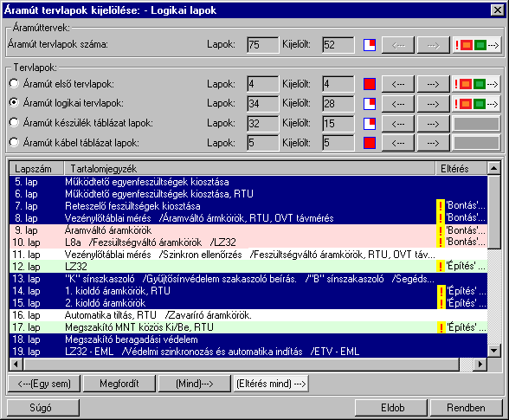This screenshot has height=420, width=509.
Task: Click the red status icon of kábel táblázat lapok
Action: point(370,143)
